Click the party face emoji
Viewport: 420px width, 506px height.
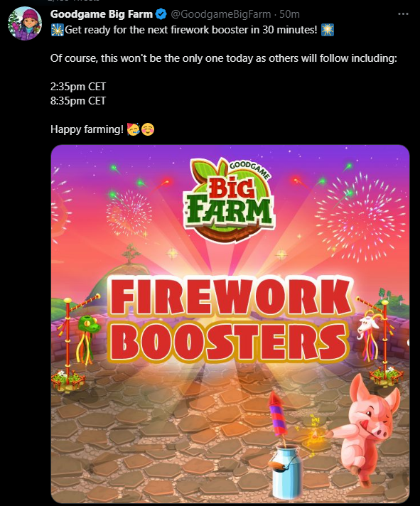(x=133, y=129)
